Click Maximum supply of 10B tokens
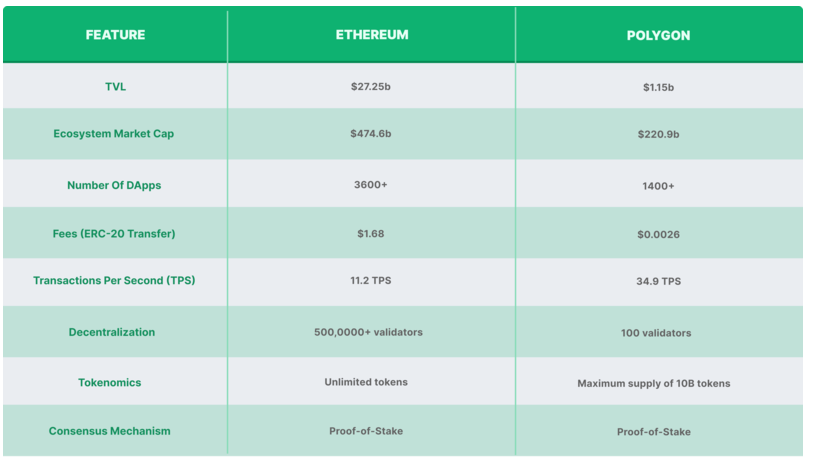The image size is (814, 469). [x=654, y=383]
